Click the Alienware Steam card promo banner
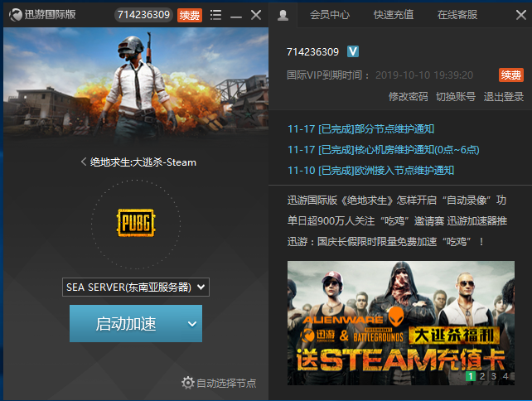Viewport: 532px width, 401px height. (401, 322)
